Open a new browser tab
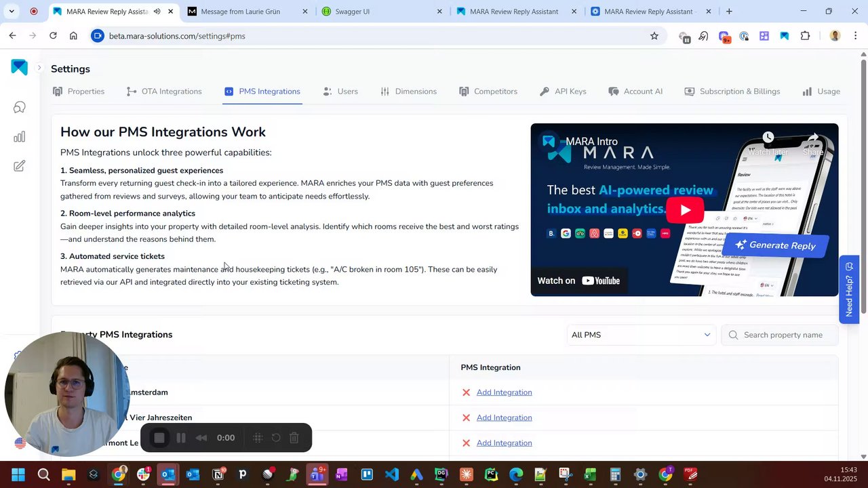 click(729, 12)
